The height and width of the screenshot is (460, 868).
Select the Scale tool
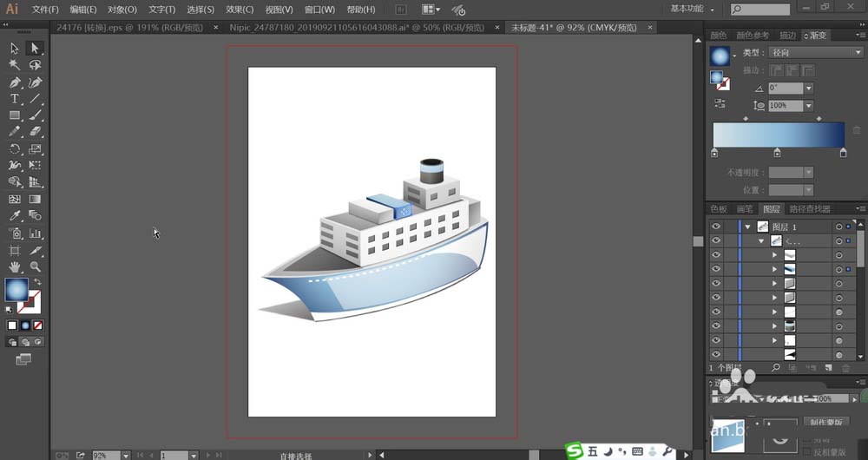(35, 149)
